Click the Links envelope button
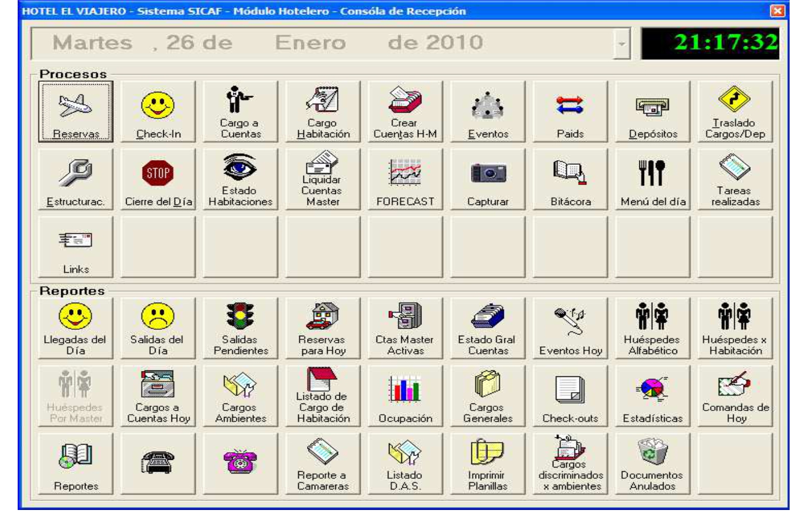This screenshot has height=520, width=812. click(75, 247)
